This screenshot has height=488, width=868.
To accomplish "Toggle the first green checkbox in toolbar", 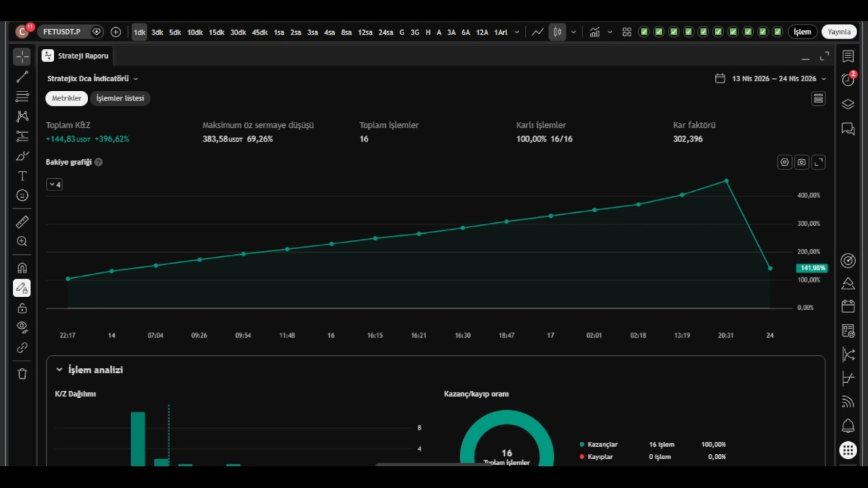I will click(x=644, y=32).
